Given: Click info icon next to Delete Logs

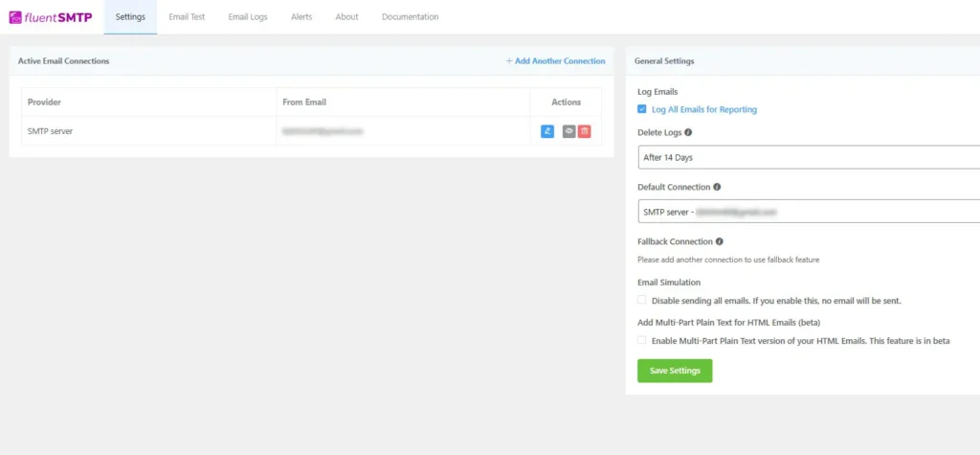Looking at the screenshot, I should [x=688, y=133].
